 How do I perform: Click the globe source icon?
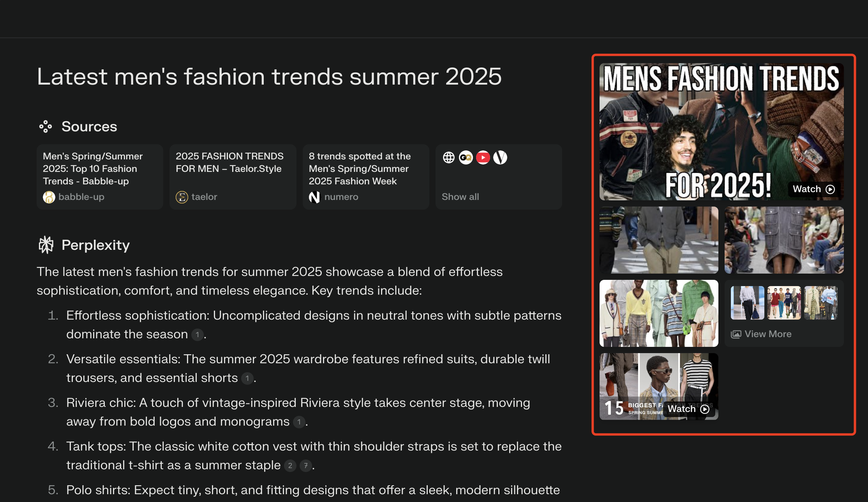coord(449,157)
